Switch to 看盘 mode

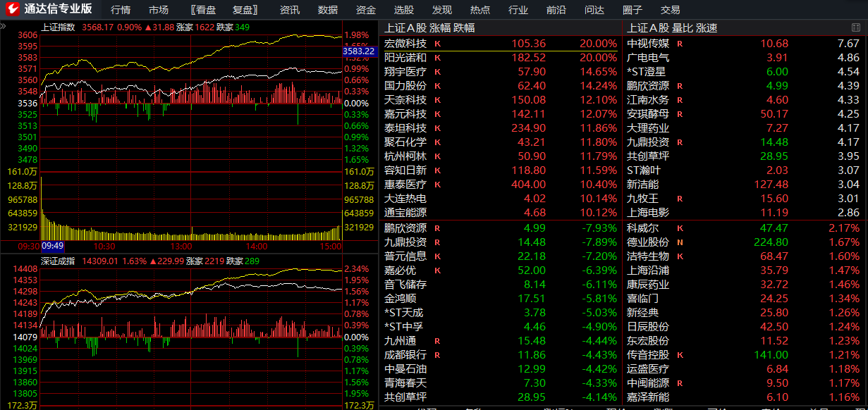(x=203, y=10)
